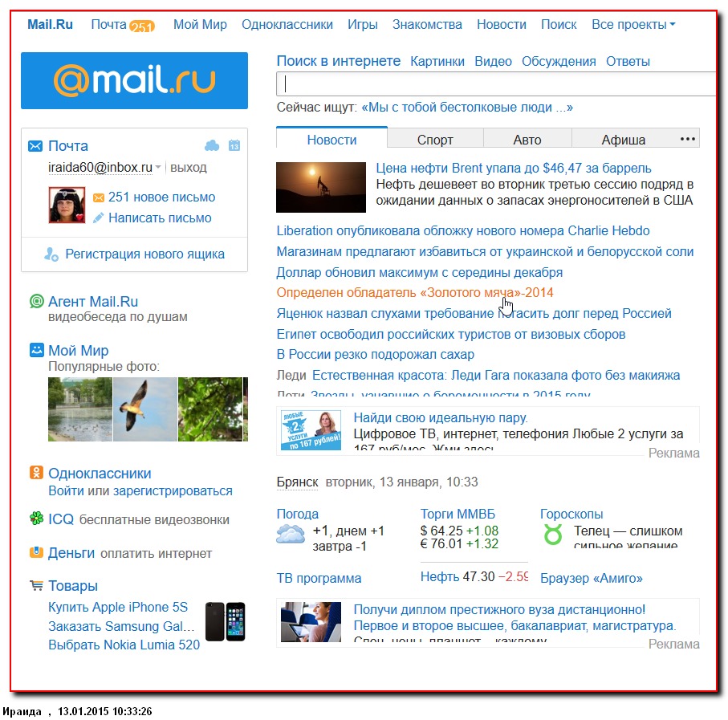
Task: Open the oil rig news thumbnail
Action: (x=321, y=187)
